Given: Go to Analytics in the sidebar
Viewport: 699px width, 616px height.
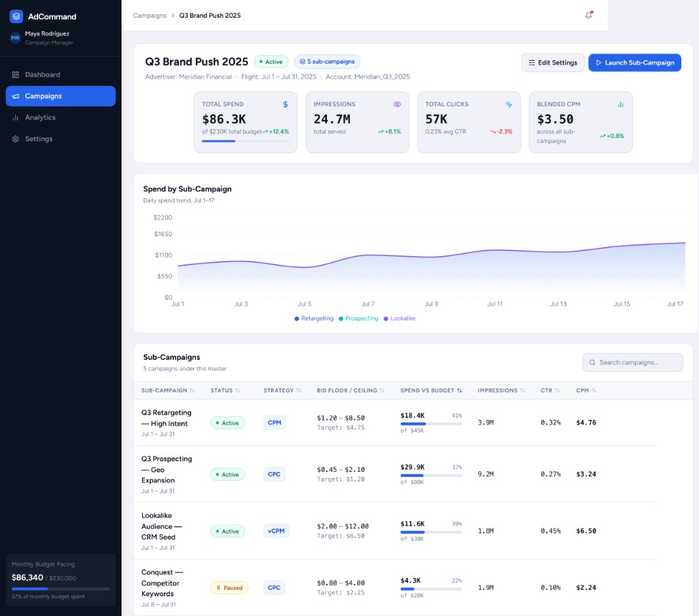Looking at the screenshot, I should point(61,117).
